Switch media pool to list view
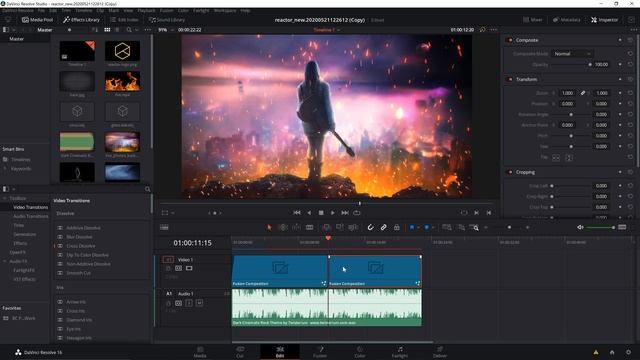Viewport: 640px width, 360px height. [x=117, y=30]
